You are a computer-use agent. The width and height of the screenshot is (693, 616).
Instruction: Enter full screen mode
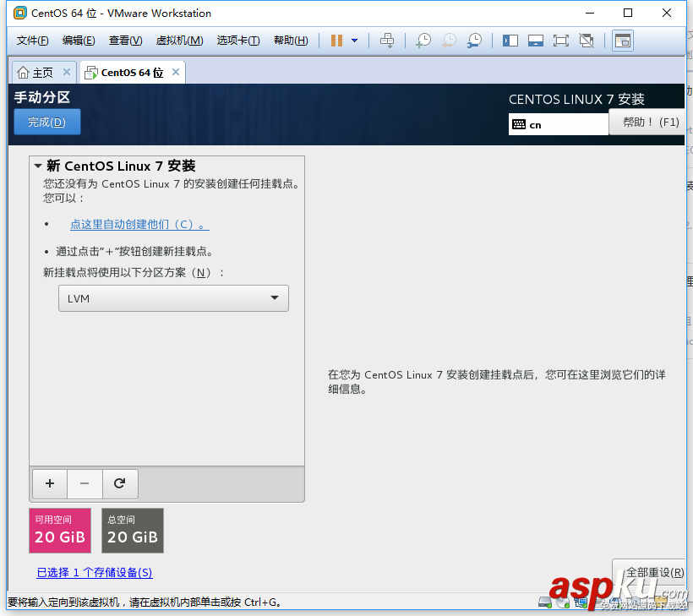[561, 41]
